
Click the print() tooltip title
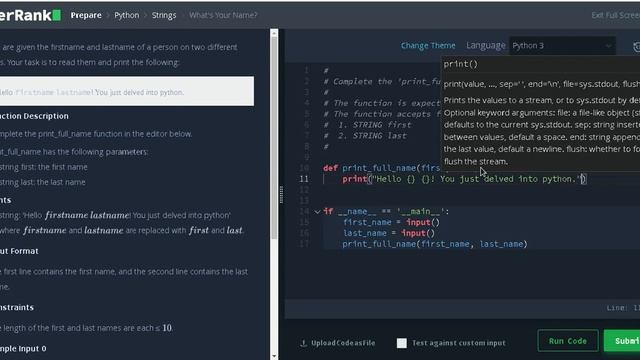460,64
